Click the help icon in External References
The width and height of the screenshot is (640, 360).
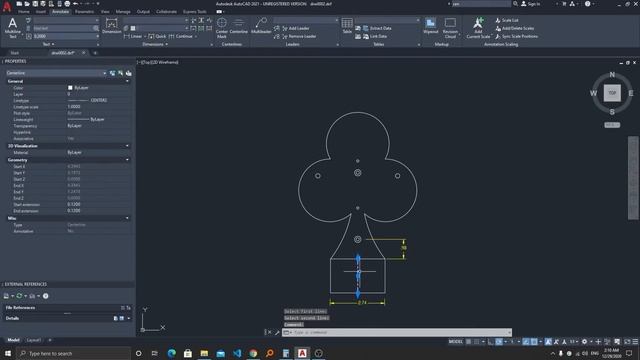(46, 296)
